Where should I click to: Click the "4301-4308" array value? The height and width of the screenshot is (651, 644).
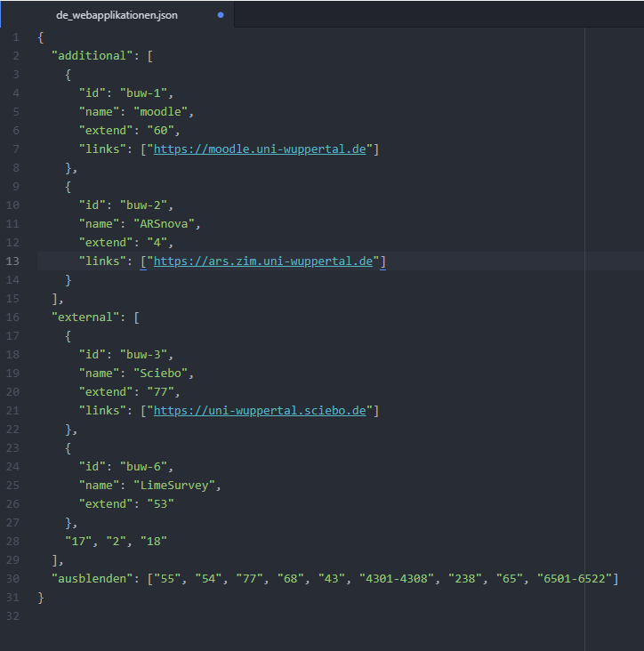pos(397,579)
